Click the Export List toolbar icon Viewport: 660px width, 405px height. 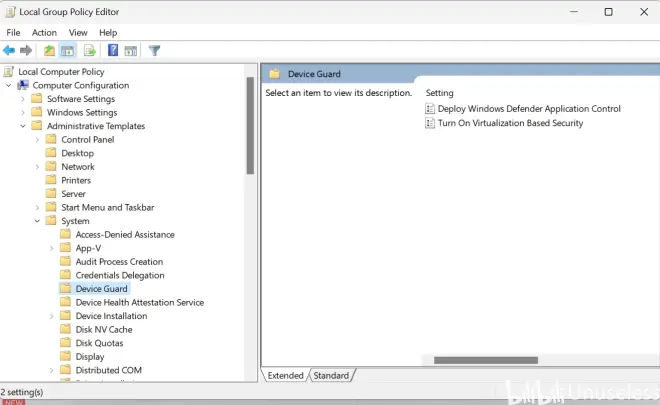(x=90, y=51)
